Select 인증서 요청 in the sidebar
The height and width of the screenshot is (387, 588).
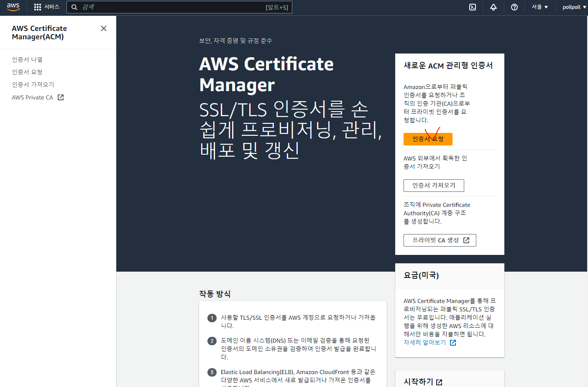(27, 72)
